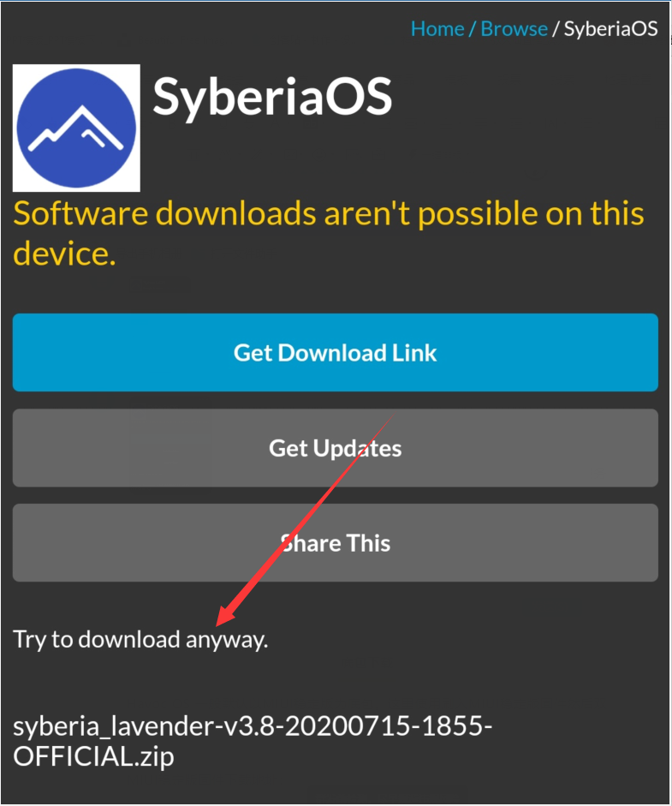Click the Get Download Link button

336,353
